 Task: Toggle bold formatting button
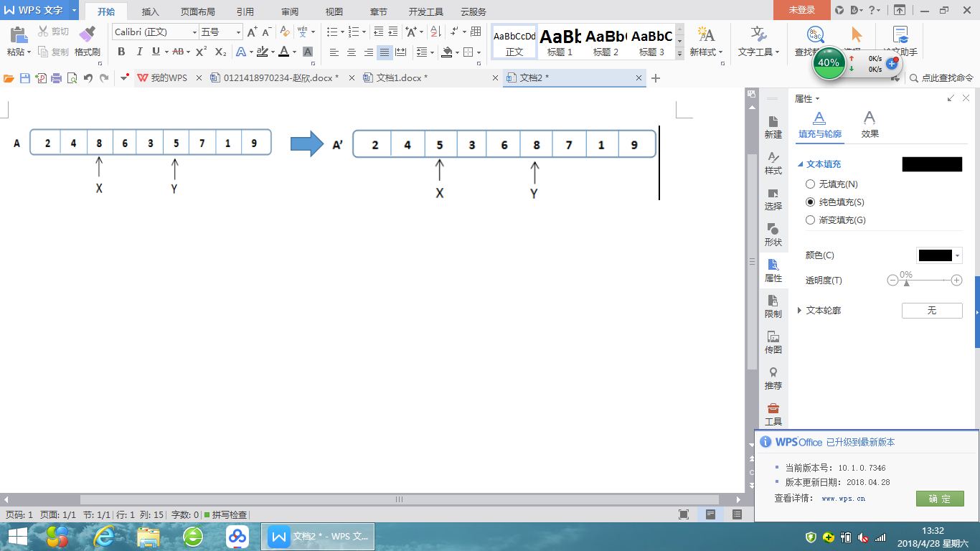click(121, 52)
